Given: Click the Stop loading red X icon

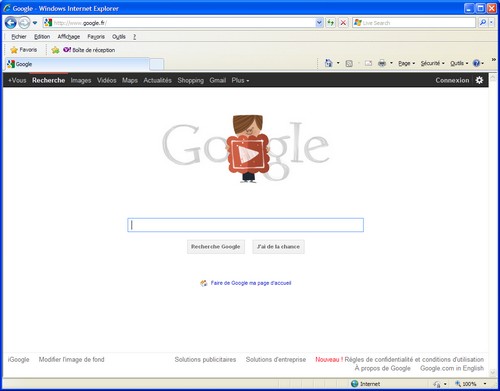Looking at the screenshot, I should [x=343, y=23].
